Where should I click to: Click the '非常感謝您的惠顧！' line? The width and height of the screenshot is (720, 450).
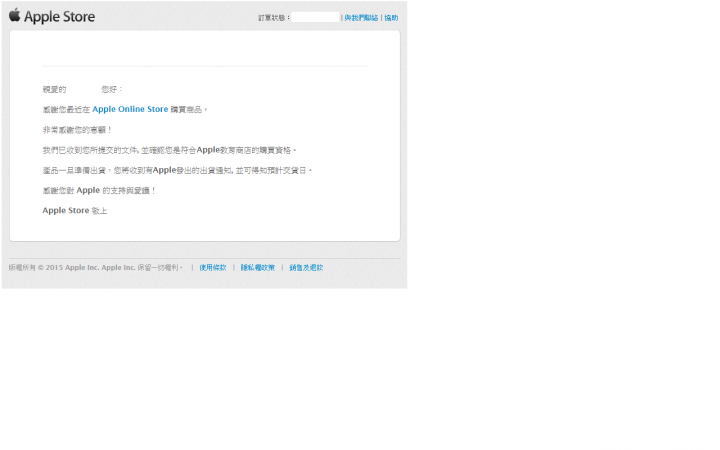tap(77, 130)
